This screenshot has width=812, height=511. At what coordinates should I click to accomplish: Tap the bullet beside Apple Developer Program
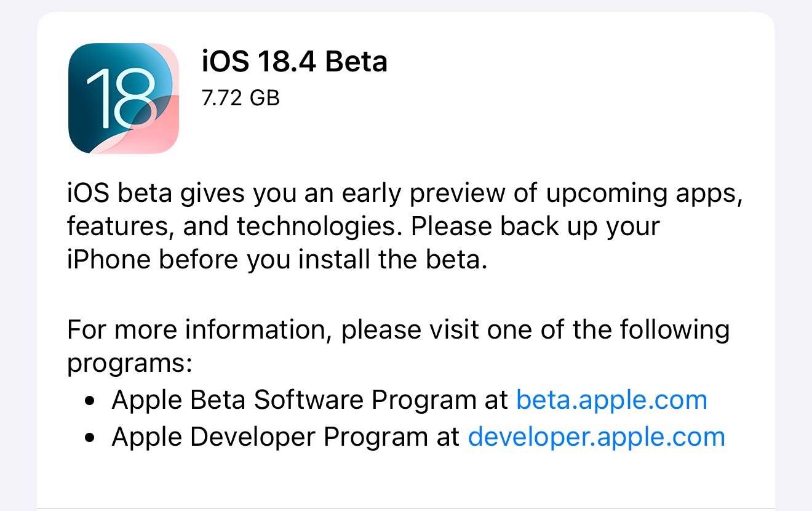pos(91,438)
